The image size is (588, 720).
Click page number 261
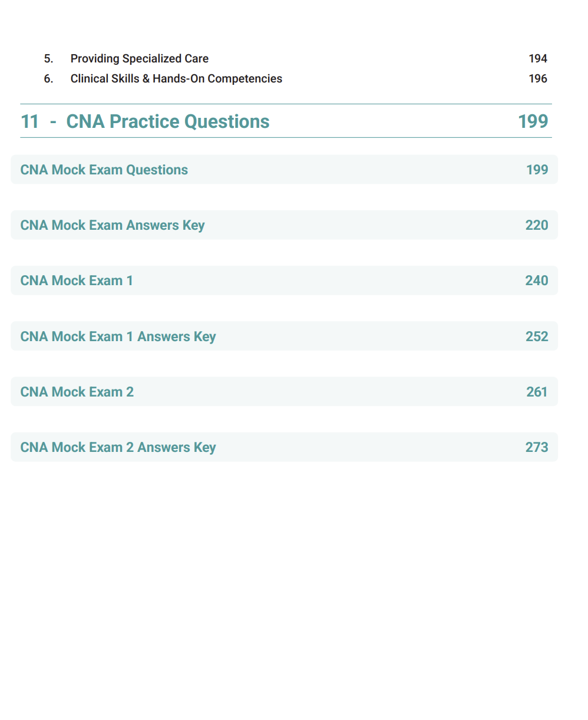pyautogui.click(x=536, y=392)
